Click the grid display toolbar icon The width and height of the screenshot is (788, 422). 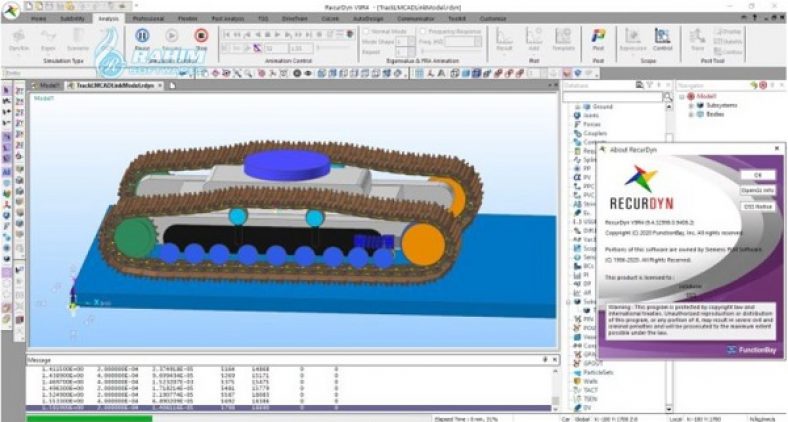click(419, 73)
